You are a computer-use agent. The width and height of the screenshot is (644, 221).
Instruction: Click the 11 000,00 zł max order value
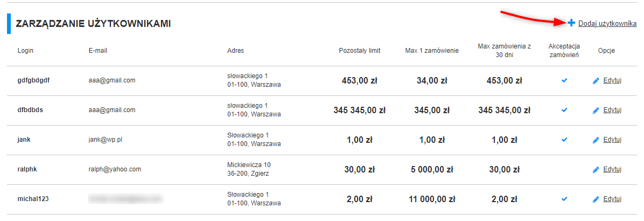pos(432,199)
